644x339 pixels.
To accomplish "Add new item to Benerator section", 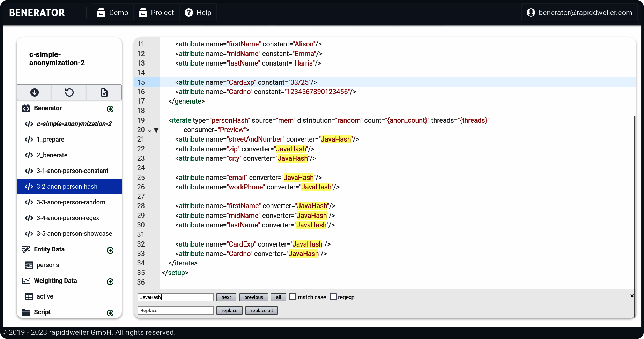I will pyautogui.click(x=110, y=109).
